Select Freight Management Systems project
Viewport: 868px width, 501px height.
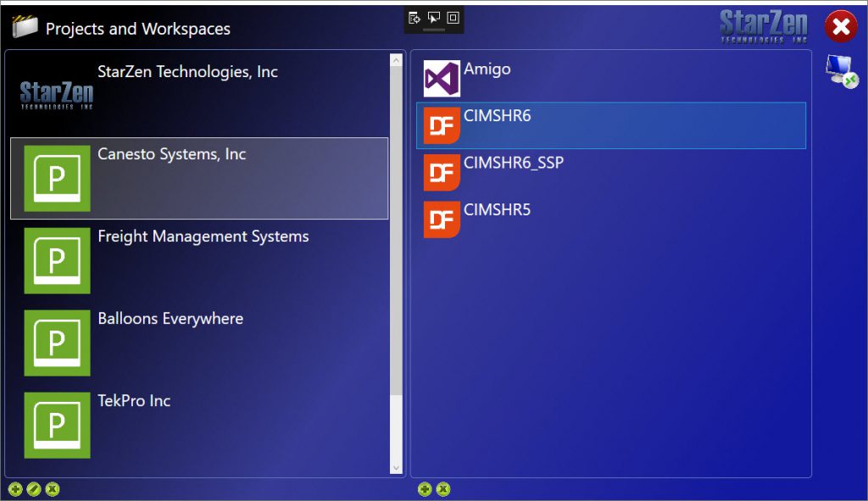[203, 260]
